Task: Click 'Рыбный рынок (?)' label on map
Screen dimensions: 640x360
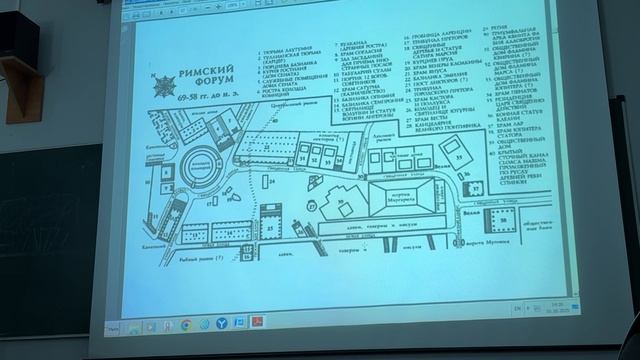Action: (201, 258)
